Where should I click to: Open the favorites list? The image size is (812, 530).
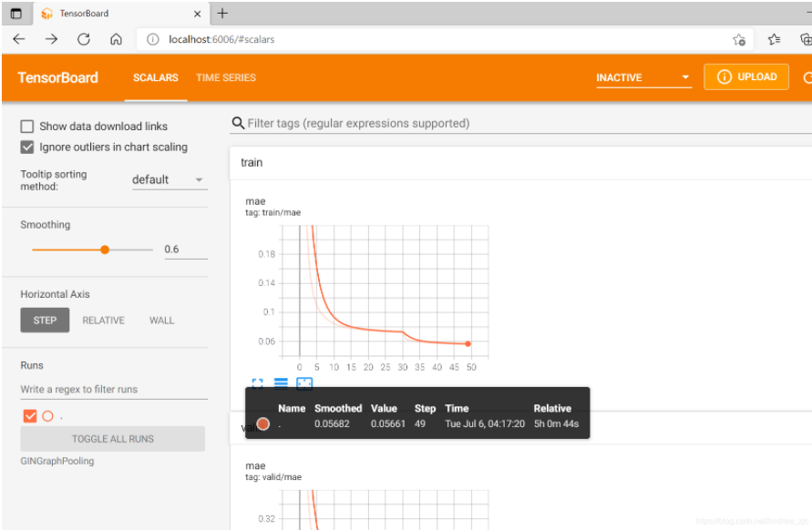pos(775,39)
